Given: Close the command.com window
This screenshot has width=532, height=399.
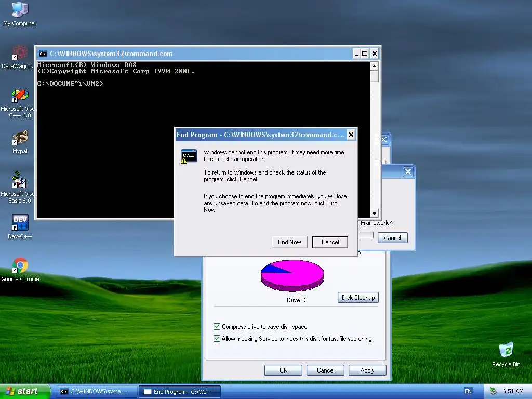Looking at the screenshot, I should pyautogui.click(x=374, y=54).
